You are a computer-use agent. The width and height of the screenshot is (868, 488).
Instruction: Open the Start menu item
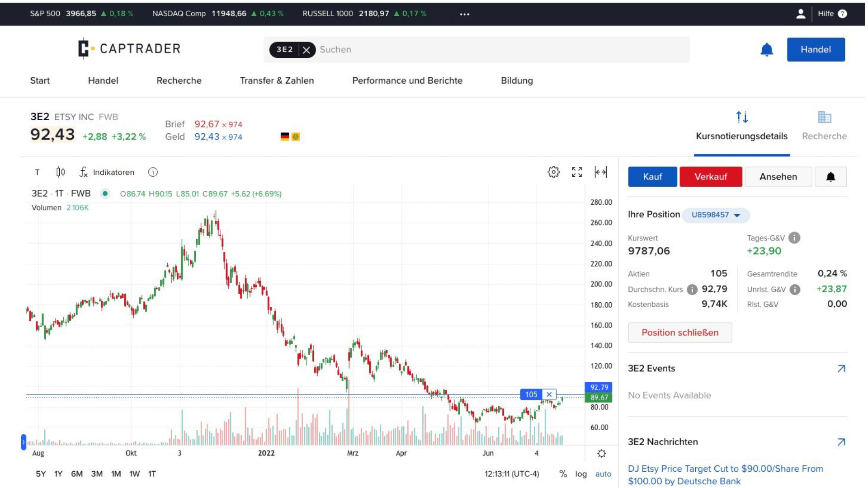click(x=40, y=80)
